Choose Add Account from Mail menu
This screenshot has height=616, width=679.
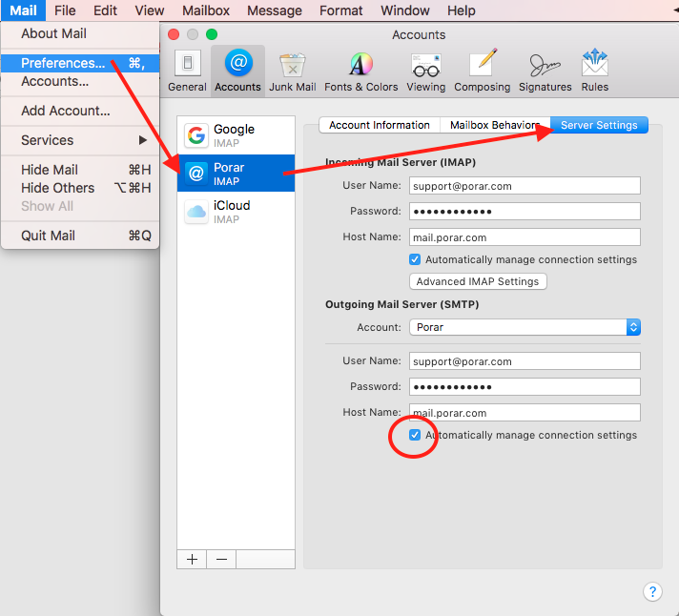pyautogui.click(x=66, y=111)
